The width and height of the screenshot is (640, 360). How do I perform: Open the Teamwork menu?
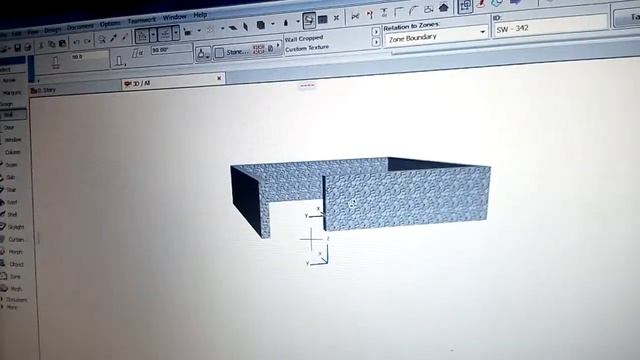(x=142, y=20)
